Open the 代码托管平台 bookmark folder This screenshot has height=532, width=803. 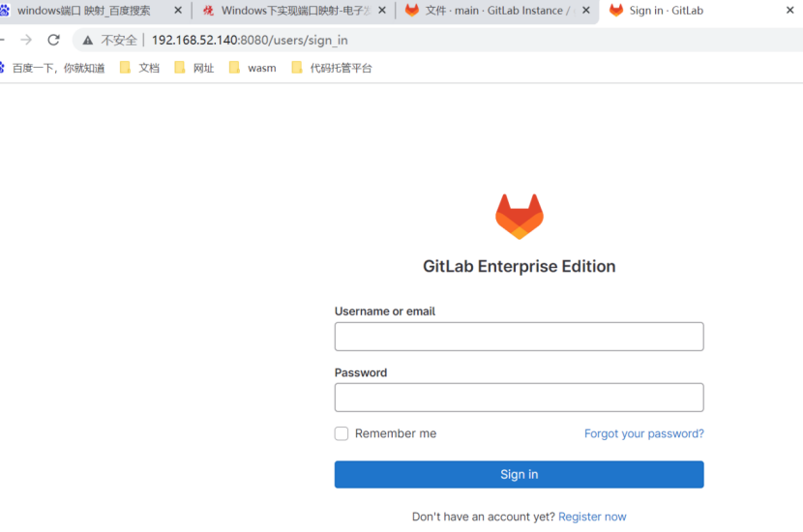pos(331,68)
